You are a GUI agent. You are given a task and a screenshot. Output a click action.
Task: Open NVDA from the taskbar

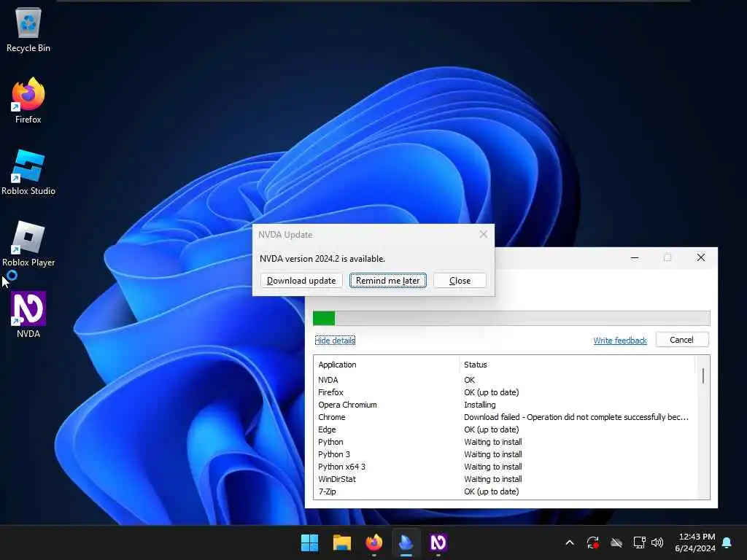(438, 542)
